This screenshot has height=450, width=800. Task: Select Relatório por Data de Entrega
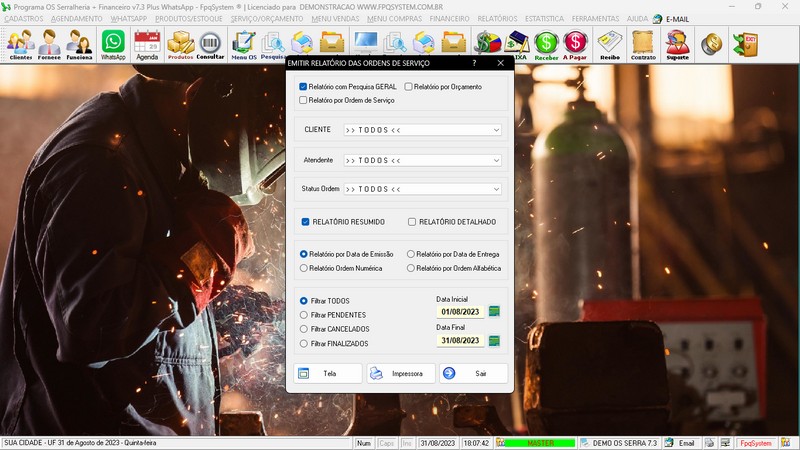tap(411, 254)
